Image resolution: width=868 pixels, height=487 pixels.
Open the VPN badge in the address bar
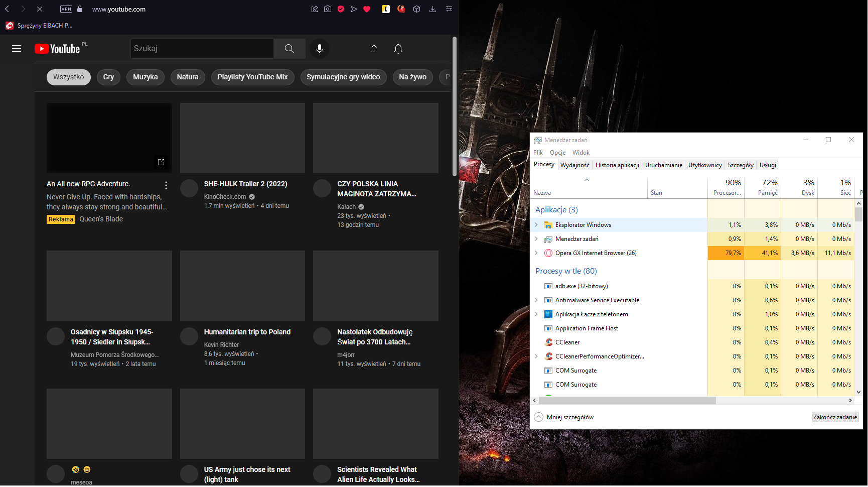[x=66, y=9]
